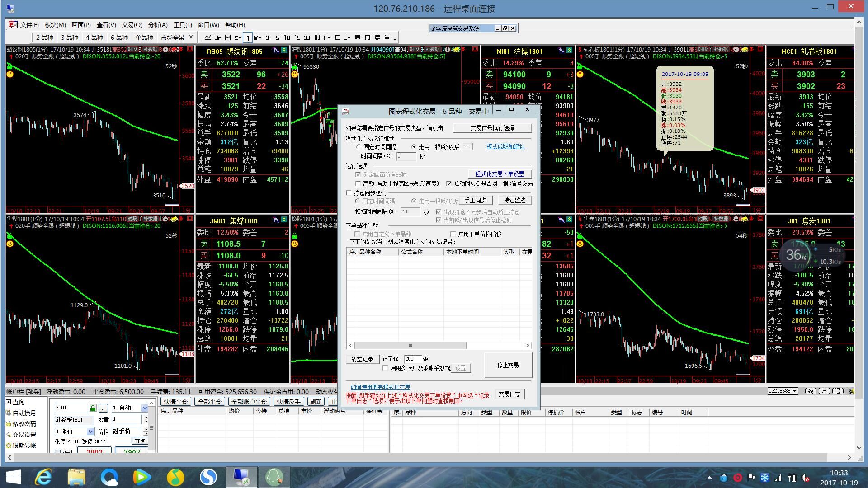
Task: Click the 自动换月 icon in the sidebar
Action: click(9, 413)
